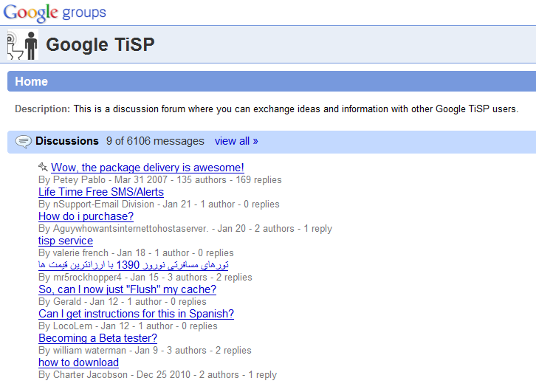Click the pin icon beside the first discussion
This screenshot has width=536, height=392.
pyautogui.click(x=43, y=168)
